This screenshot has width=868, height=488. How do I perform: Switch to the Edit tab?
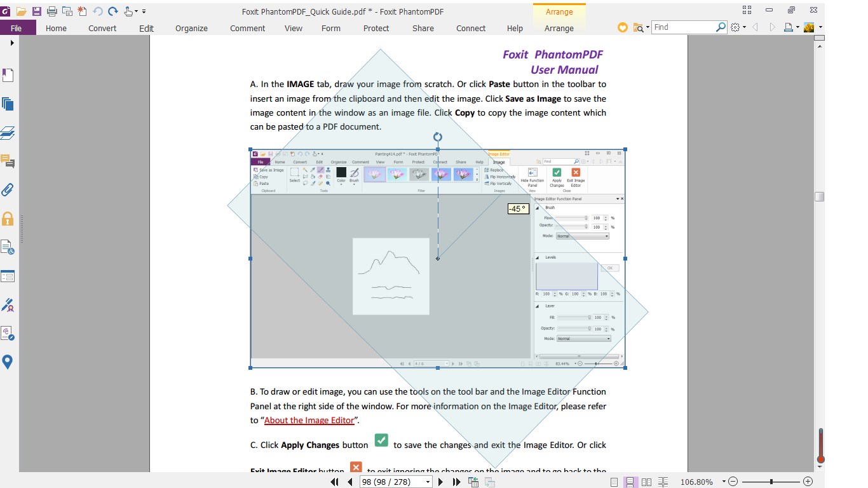point(146,28)
